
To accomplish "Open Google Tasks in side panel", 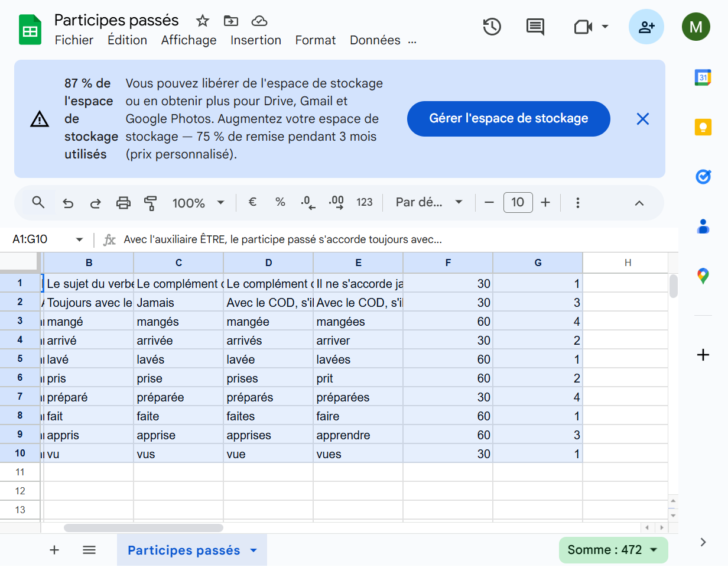I will pos(703,177).
